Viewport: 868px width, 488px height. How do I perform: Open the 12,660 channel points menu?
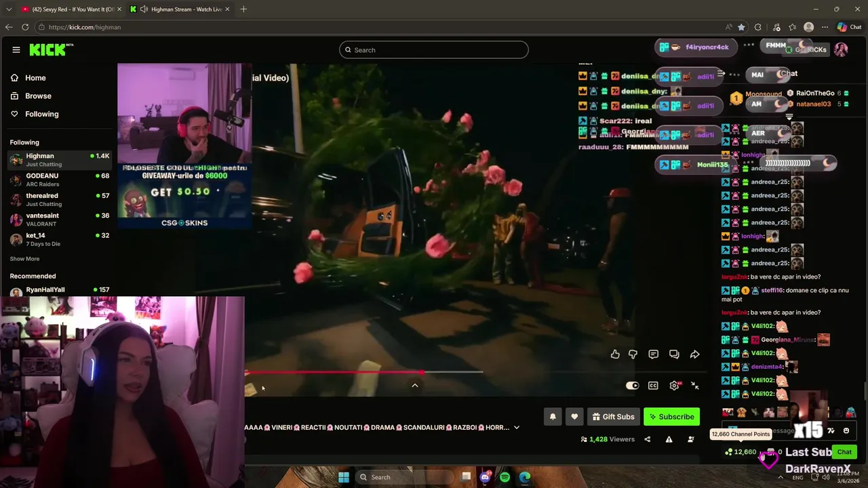click(741, 452)
